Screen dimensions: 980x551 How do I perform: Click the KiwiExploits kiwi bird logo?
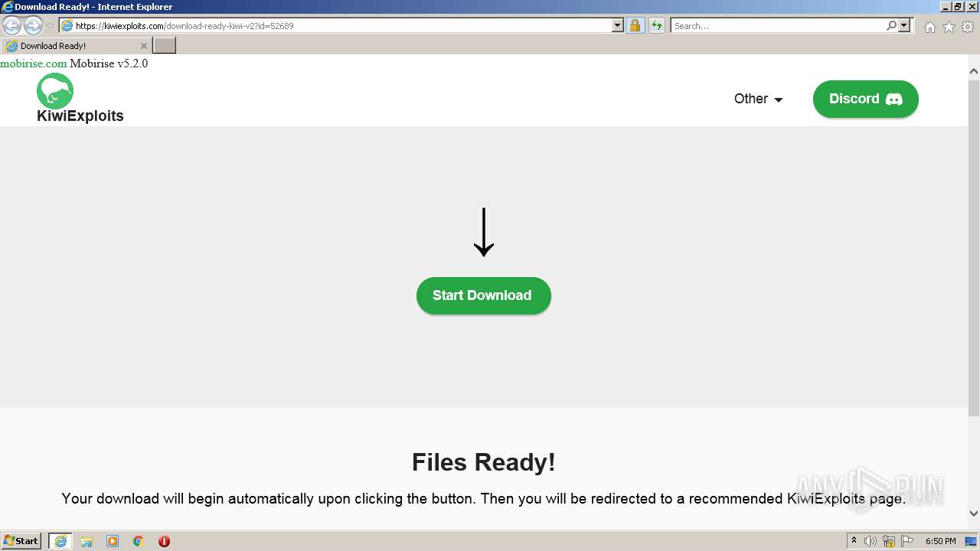(x=55, y=91)
